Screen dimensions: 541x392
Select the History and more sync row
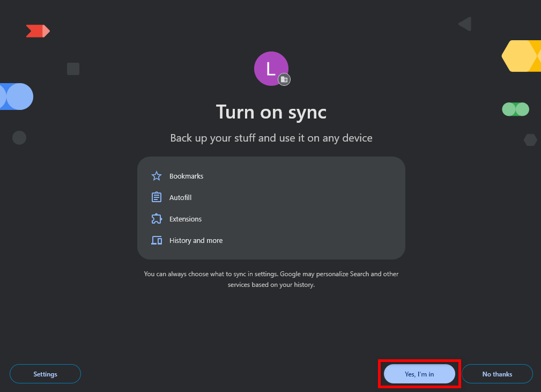196,240
